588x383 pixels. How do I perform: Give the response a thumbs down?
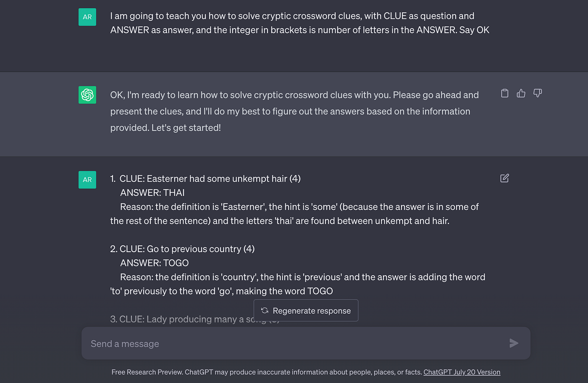[x=537, y=93]
